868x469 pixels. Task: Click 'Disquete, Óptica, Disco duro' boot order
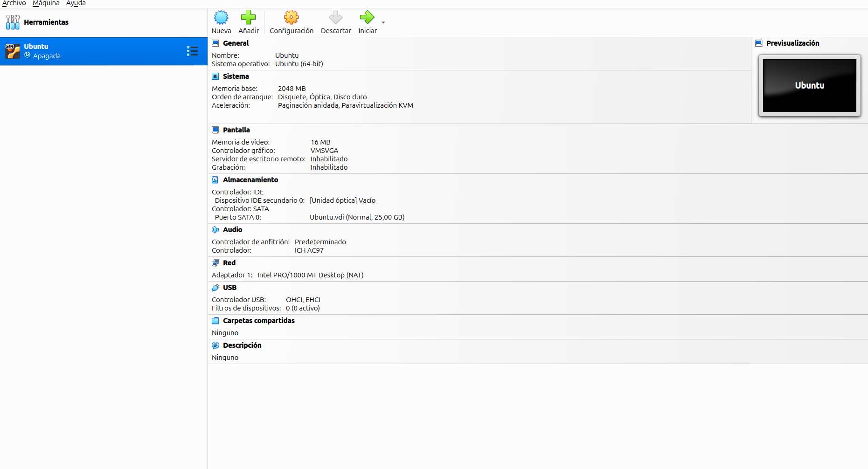pyautogui.click(x=322, y=97)
